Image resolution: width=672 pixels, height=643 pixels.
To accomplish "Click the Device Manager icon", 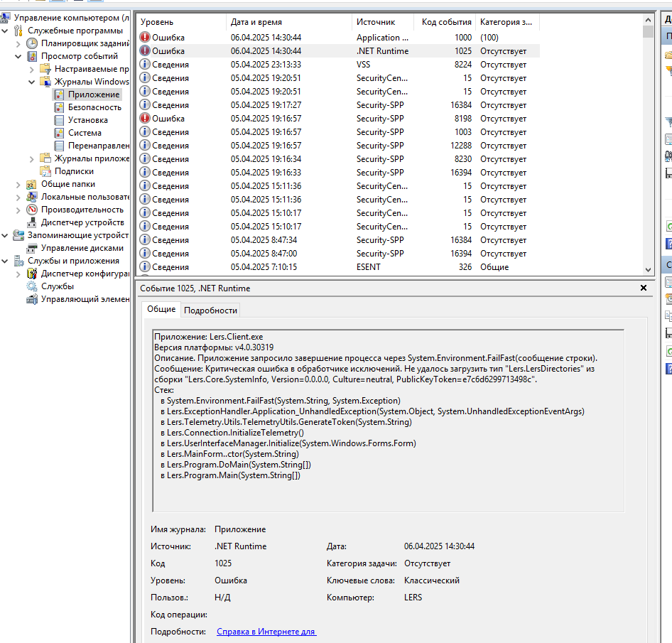I will tap(32, 223).
